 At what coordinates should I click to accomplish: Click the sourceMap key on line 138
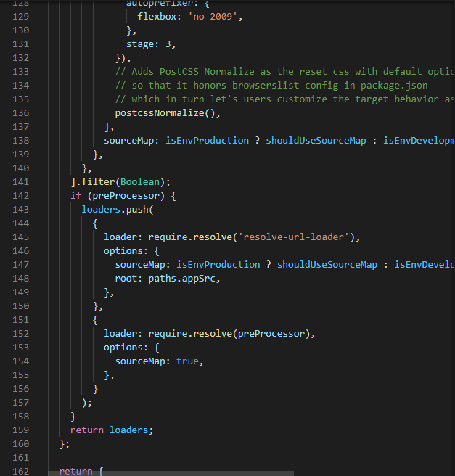click(x=128, y=141)
